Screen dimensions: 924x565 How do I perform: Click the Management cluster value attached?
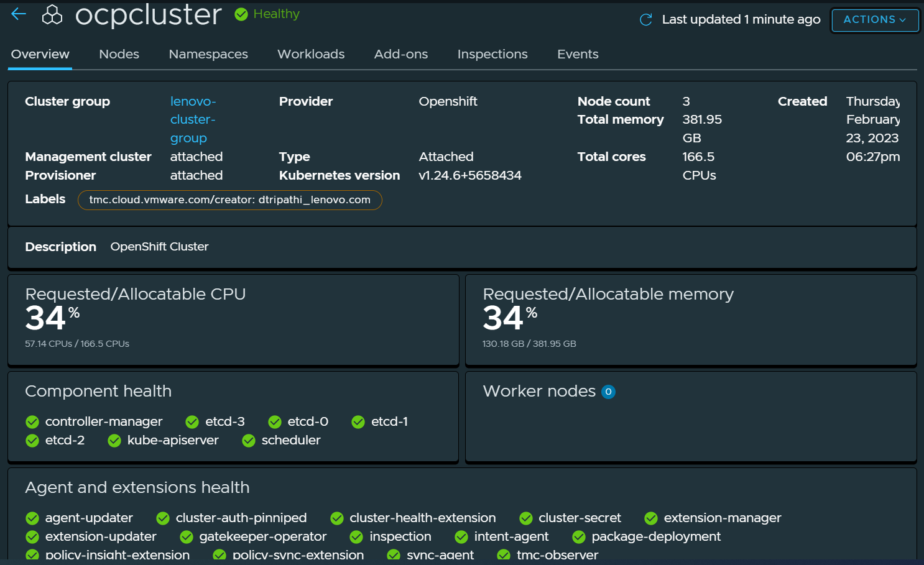(x=196, y=157)
